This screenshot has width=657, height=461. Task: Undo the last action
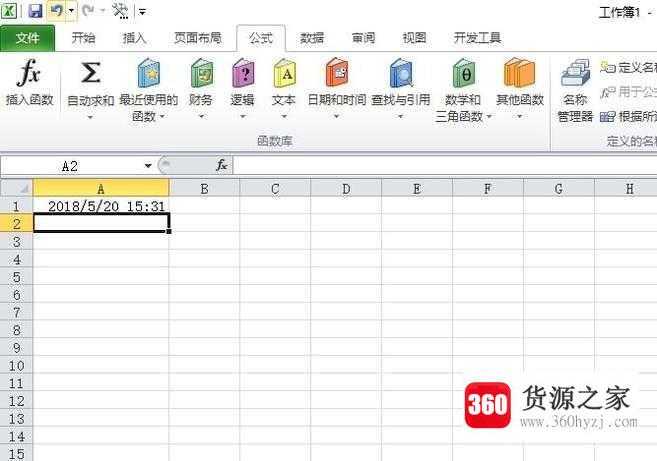click(56, 10)
